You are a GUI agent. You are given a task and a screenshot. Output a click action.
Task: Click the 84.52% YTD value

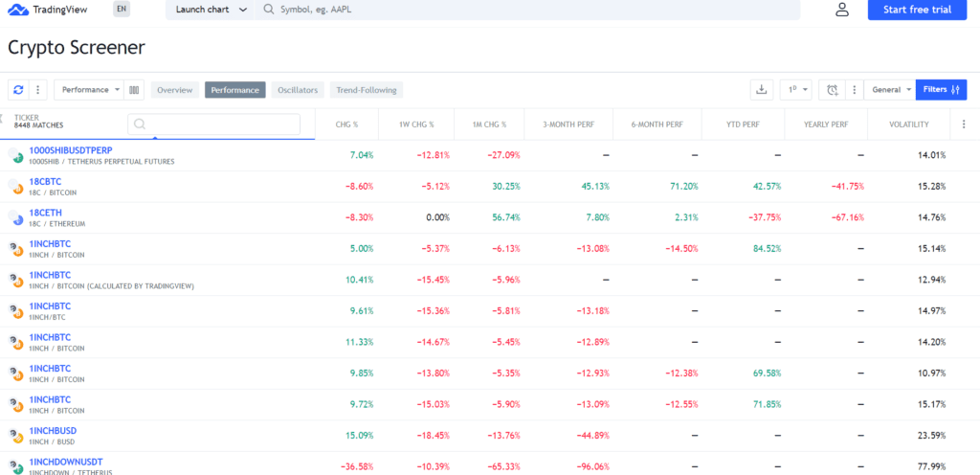pyautogui.click(x=767, y=249)
